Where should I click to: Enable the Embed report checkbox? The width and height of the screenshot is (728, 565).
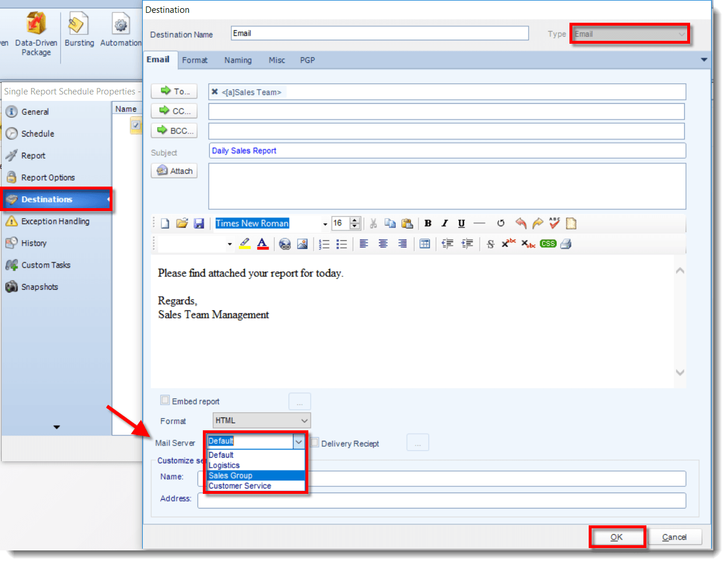tap(165, 401)
